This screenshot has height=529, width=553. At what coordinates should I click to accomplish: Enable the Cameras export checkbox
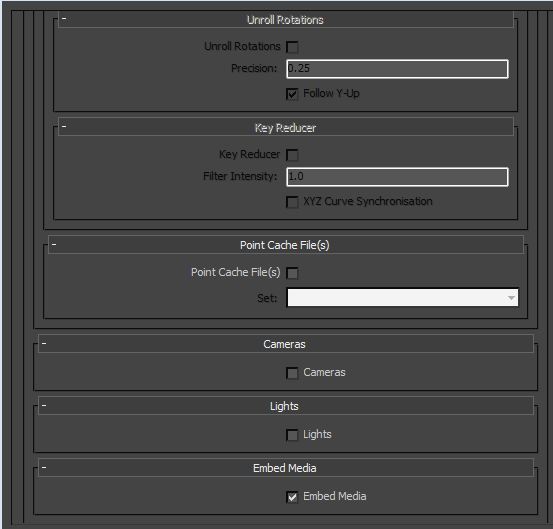(x=292, y=373)
